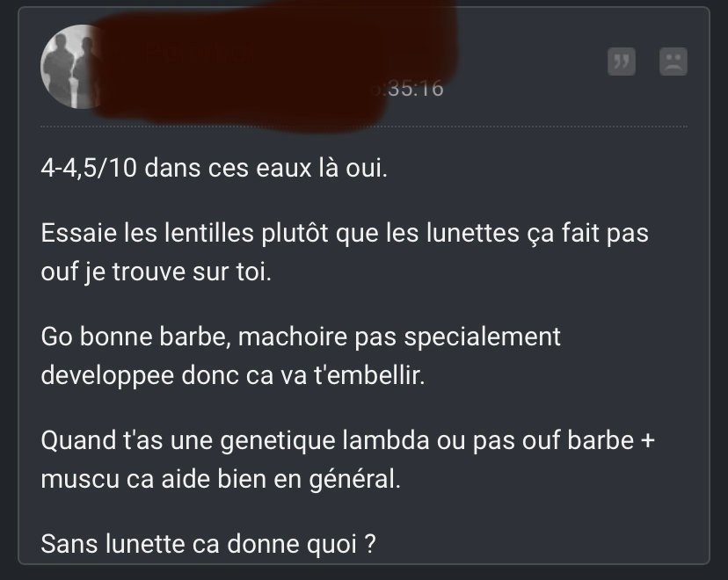Click the word 'lunettes' in the second paragraph
This screenshot has height=580, width=728.
pos(473,233)
